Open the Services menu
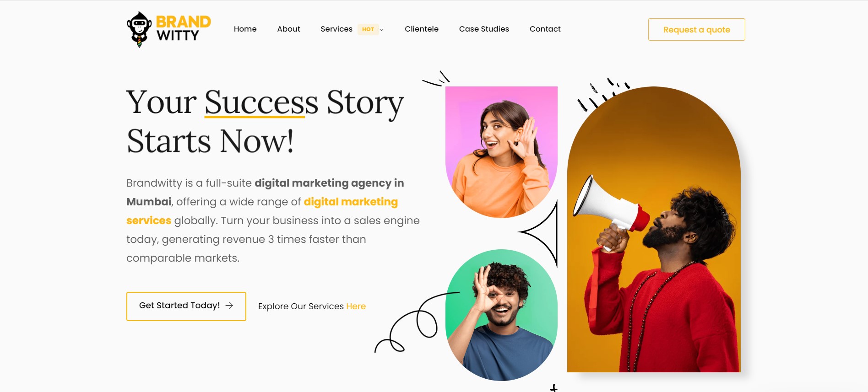 click(x=336, y=29)
